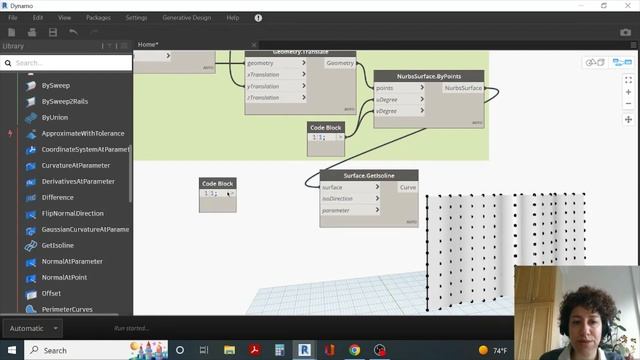This screenshot has height=360, width=640.
Task: Open Windows Start menu
Action: pyautogui.click(x=12, y=350)
